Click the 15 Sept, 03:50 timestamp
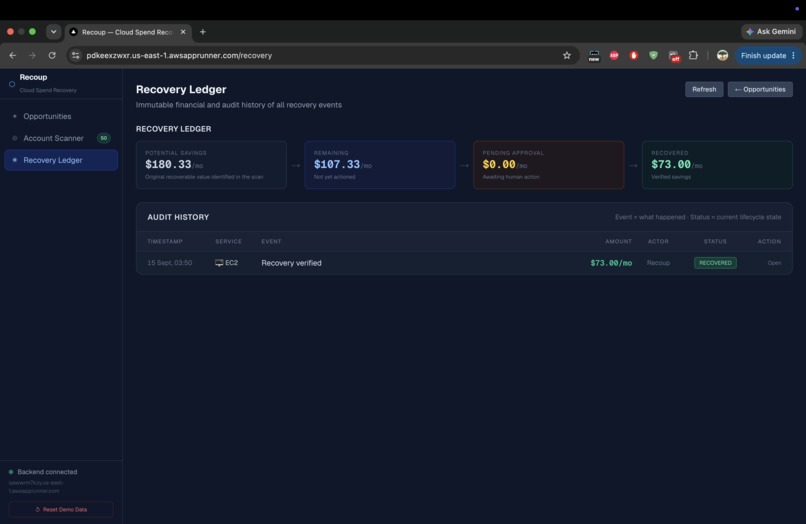 (x=170, y=263)
